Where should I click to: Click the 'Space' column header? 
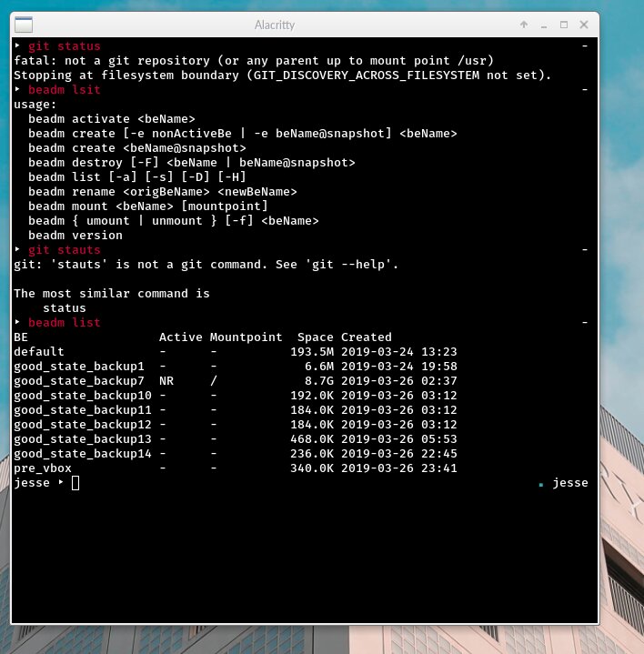tap(316, 337)
